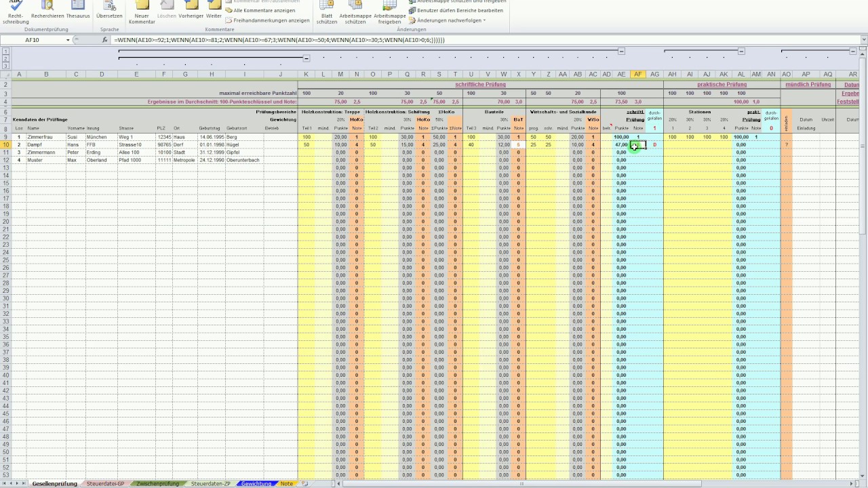
Task: Toggle Alle Kommentare anzeigen
Action: pos(264,10)
